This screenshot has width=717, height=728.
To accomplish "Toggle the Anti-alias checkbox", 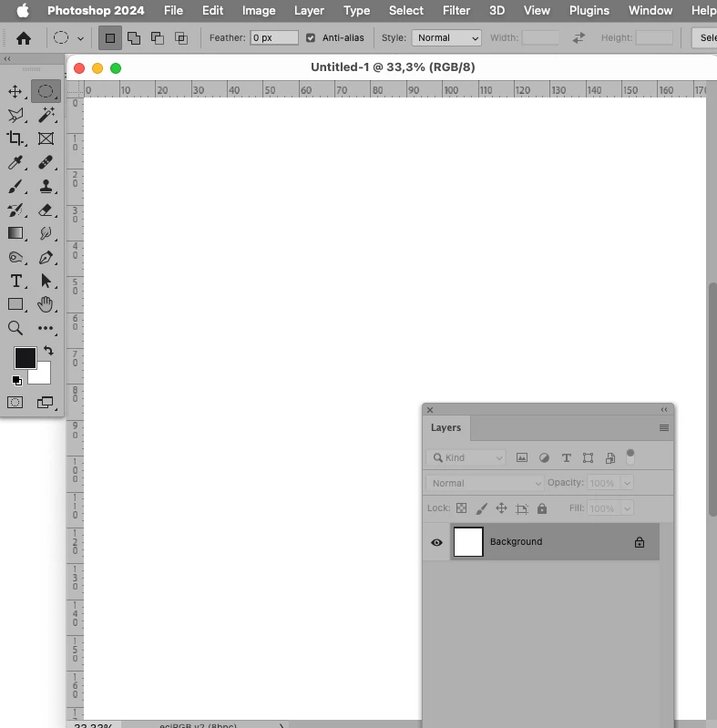I will [311, 38].
